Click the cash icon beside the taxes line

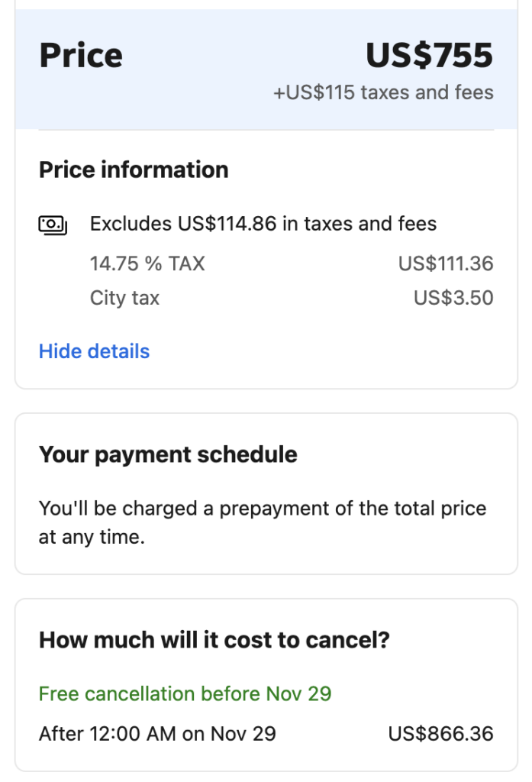53,225
